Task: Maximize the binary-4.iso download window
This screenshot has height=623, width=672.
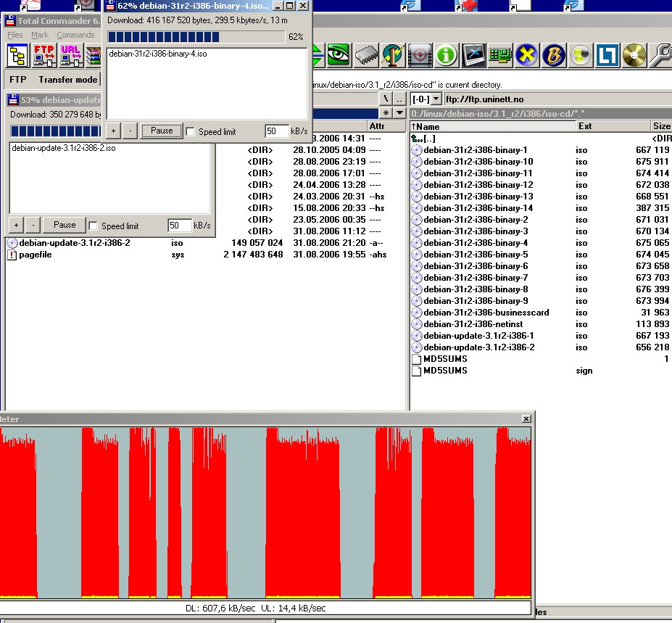Action: [x=290, y=6]
